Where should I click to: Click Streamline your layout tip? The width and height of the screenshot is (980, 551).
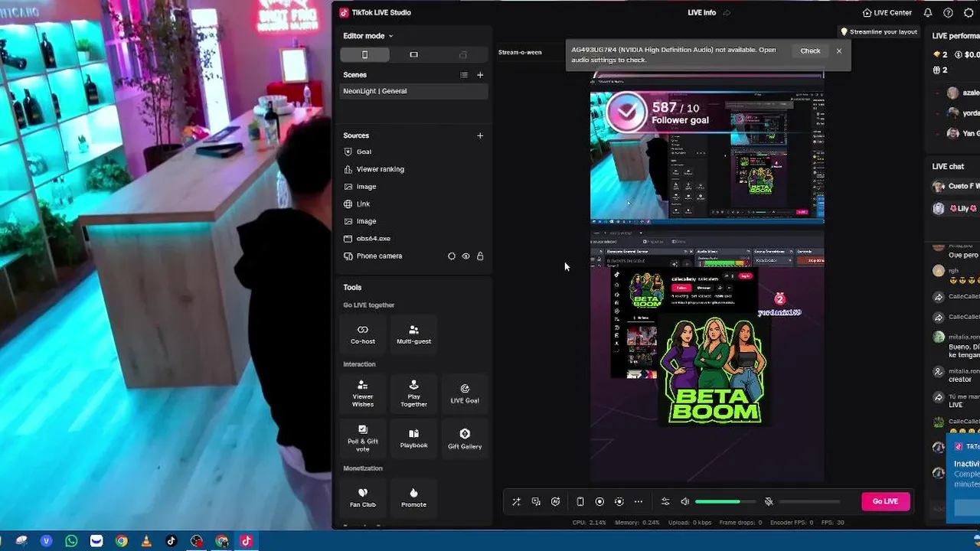[879, 32]
